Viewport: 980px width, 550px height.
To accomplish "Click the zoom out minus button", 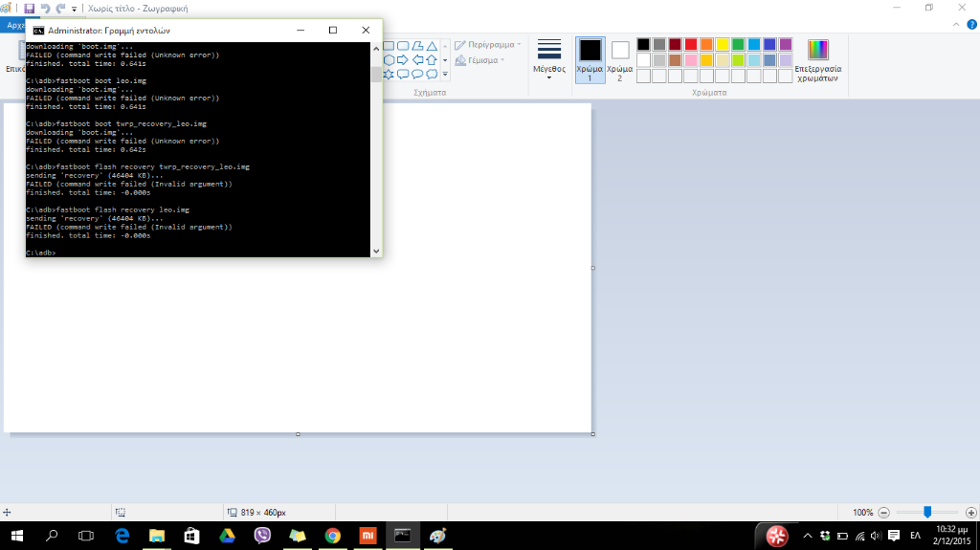I will (x=883, y=513).
